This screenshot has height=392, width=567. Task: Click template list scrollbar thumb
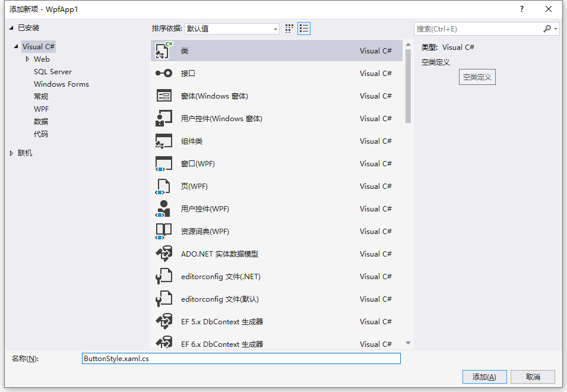[408, 86]
